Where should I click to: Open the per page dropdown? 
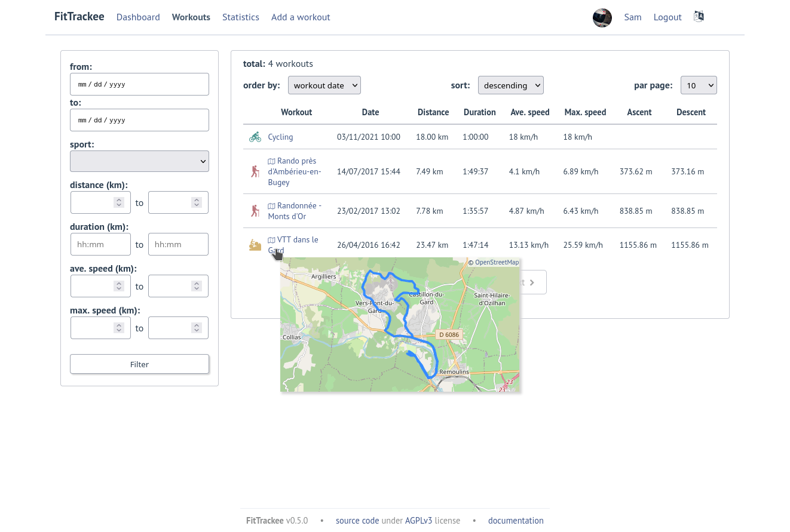(x=699, y=85)
